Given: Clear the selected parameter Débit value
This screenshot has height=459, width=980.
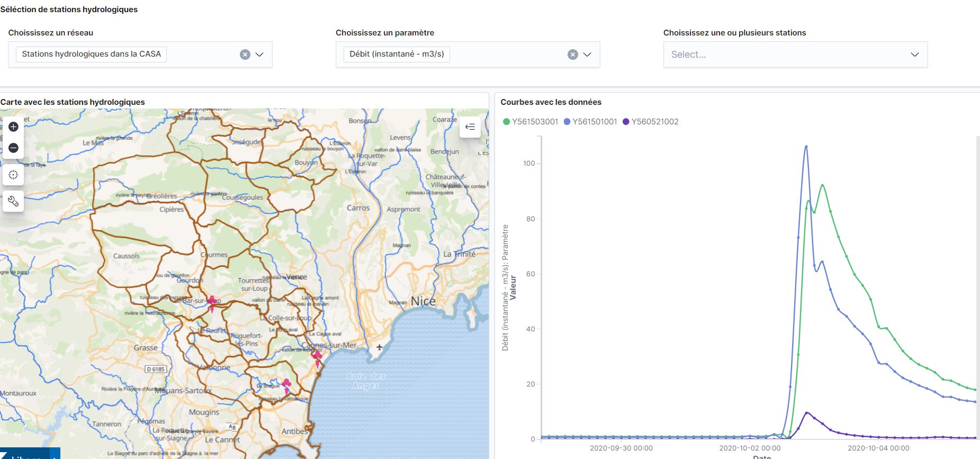Looking at the screenshot, I should tap(572, 55).
